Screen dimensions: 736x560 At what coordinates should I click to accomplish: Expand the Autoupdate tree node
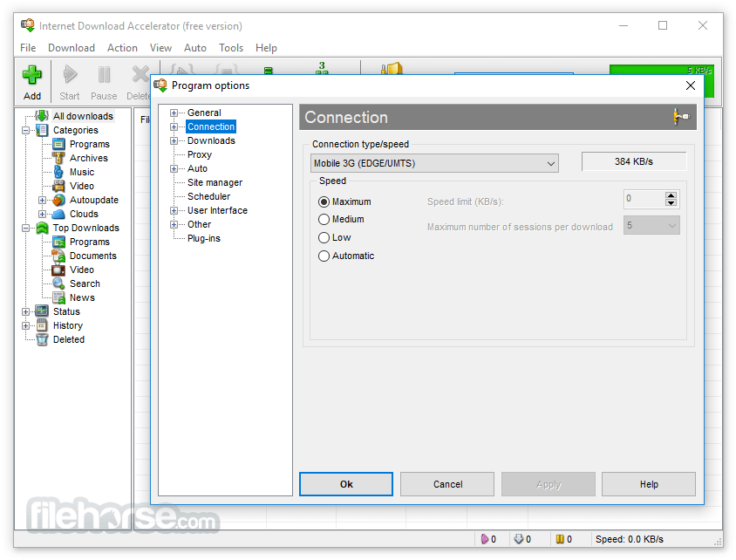point(42,200)
